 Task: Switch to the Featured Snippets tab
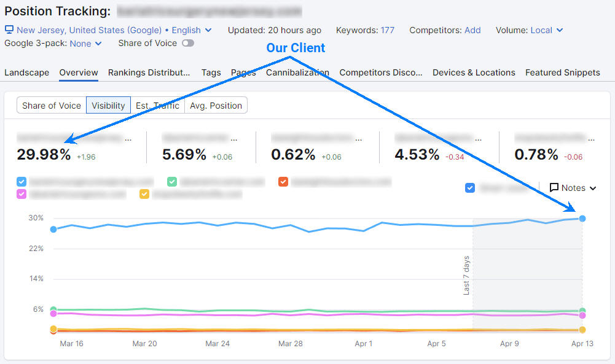pos(562,72)
